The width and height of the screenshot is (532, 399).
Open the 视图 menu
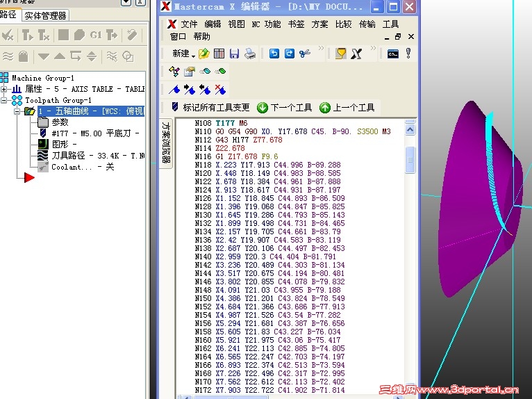coord(236,24)
